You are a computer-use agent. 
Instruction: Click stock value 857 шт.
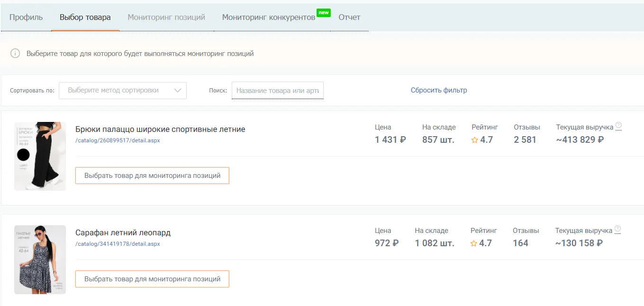[x=438, y=139]
